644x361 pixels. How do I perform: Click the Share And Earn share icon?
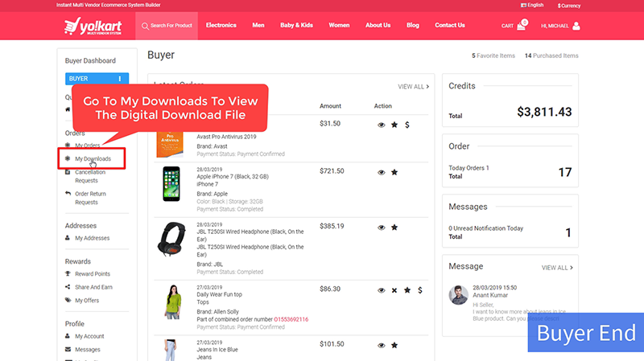68,287
